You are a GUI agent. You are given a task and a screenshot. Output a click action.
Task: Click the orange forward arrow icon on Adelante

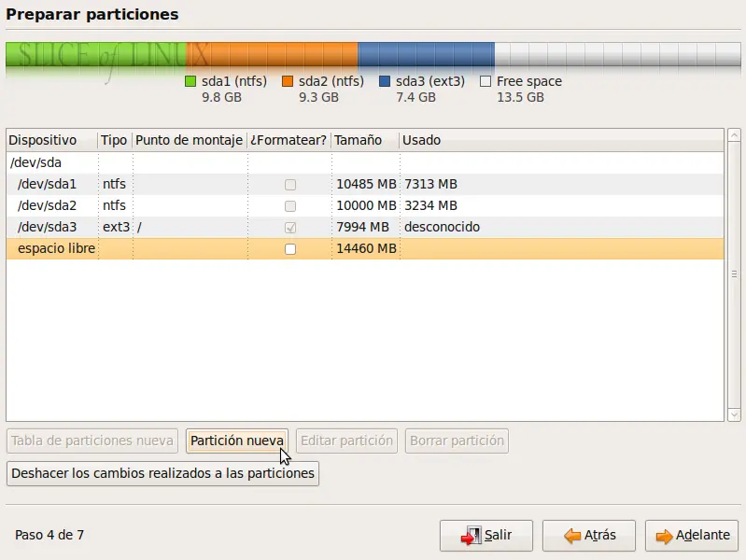point(664,537)
